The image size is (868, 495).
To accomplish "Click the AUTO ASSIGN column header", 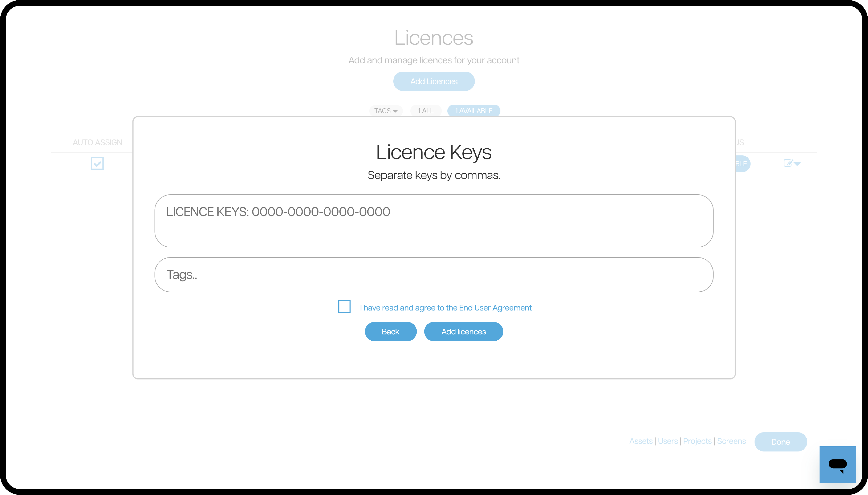I will [x=98, y=143].
